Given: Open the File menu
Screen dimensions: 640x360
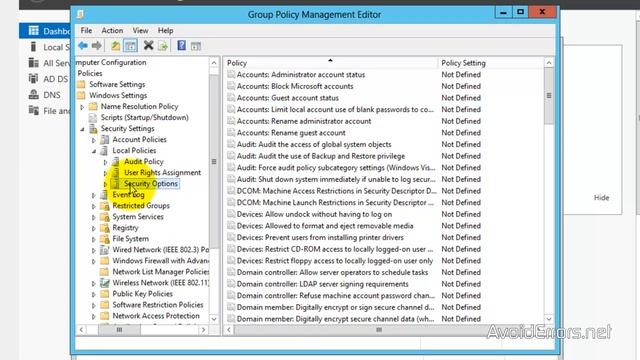Looking at the screenshot, I should point(86,31).
